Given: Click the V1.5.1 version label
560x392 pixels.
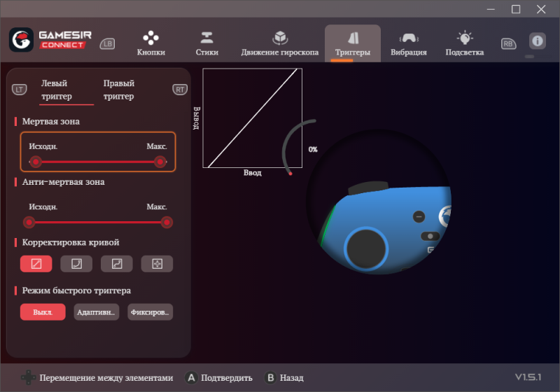Looking at the screenshot, I should click(528, 377).
